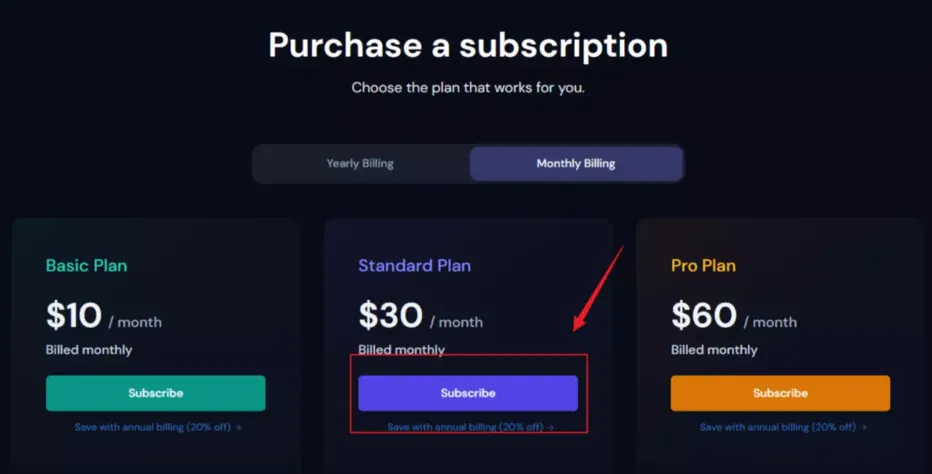Click "Billed monthly" under the $60 price
932x474 pixels.
click(714, 350)
